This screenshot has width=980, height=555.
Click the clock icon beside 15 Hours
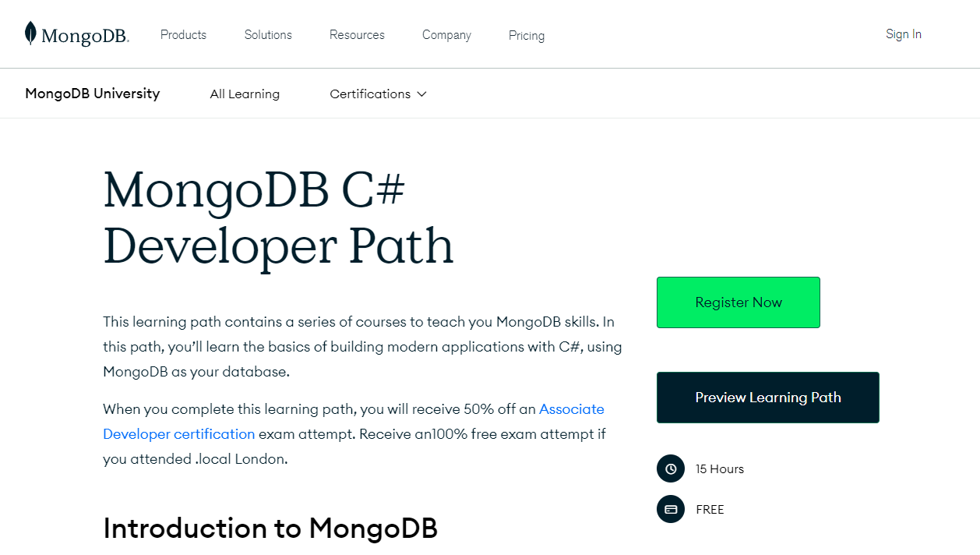[671, 468]
